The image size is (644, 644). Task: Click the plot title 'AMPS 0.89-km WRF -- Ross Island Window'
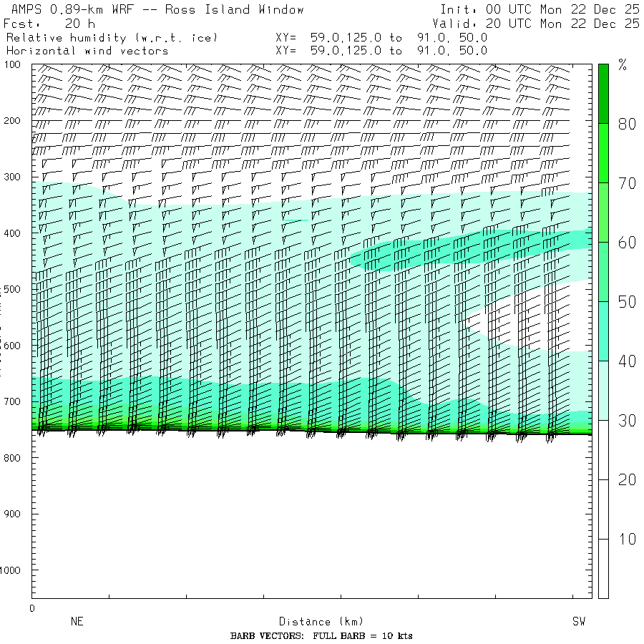[157, 9]
